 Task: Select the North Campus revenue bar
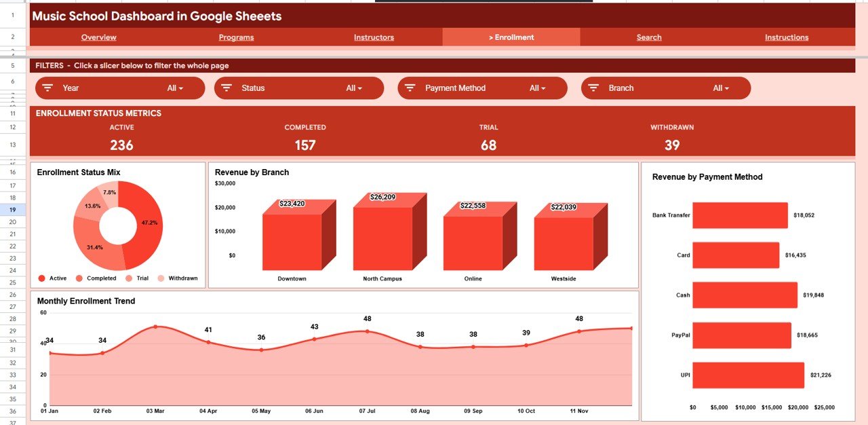382,238
